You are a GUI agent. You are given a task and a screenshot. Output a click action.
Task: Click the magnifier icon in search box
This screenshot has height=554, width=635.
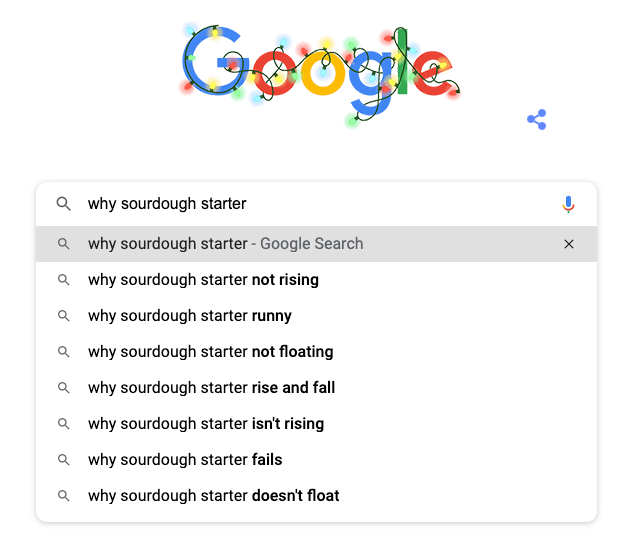[x=63, y=204]
